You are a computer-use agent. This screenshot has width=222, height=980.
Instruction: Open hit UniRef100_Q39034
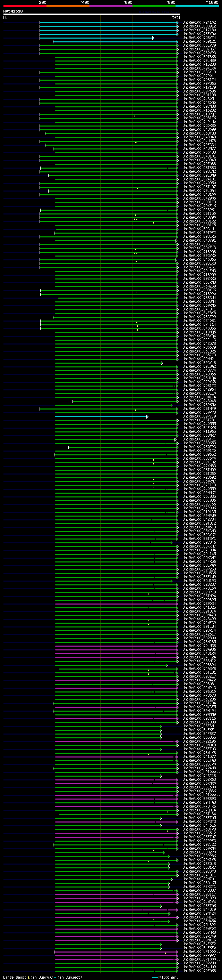[199, 604]
